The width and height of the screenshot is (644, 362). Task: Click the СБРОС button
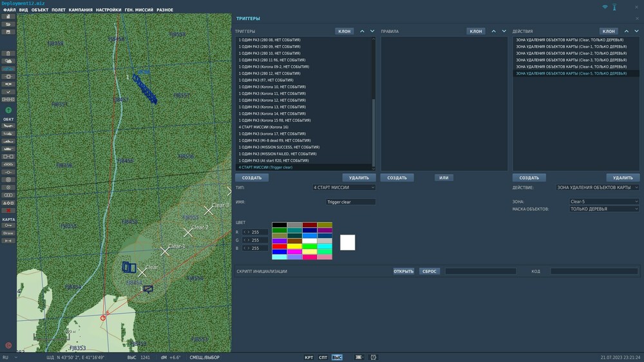click(429, 272)
